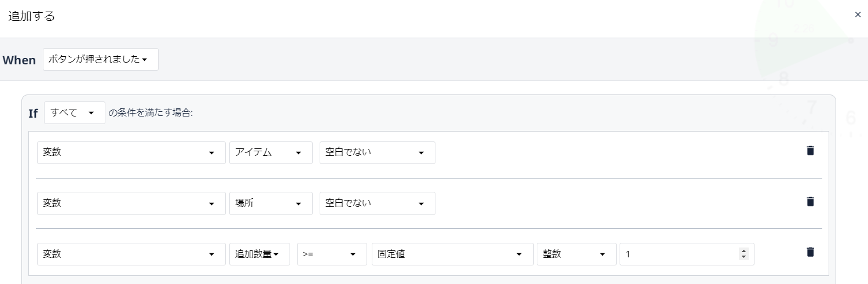Image resolution: width=868 pixels, height=284 pixels.
Task: Open the 整数 data type dropdown
Action: tap(577, 254)
